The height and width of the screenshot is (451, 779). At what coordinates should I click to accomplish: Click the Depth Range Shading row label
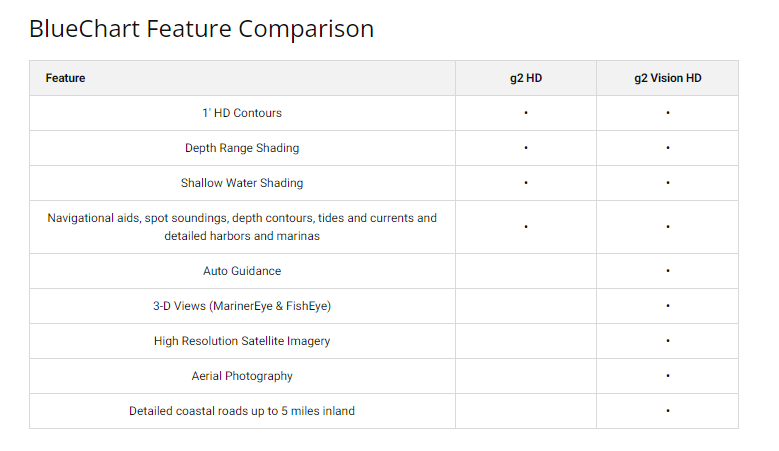(242, 148)
